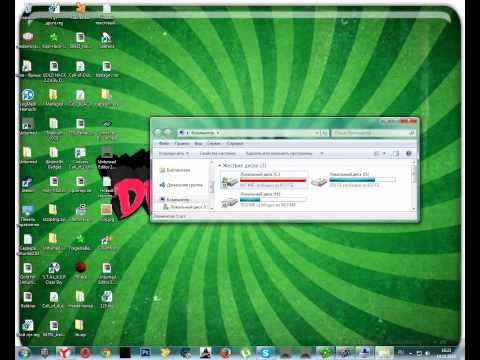This screenshot has height=360, width=480.
Task: Click the taskbar clock
Action: pos(446,353)
